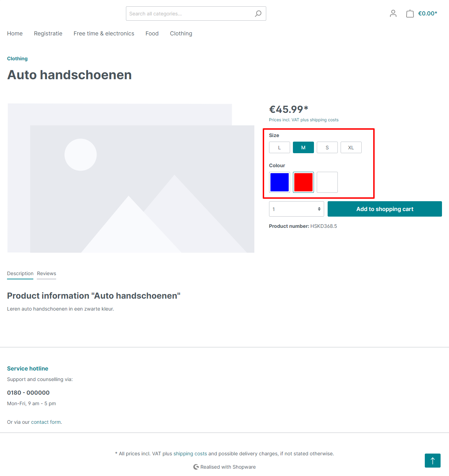Open the shipping costs link
Screen dimensions: 449x476
[190, 453]
